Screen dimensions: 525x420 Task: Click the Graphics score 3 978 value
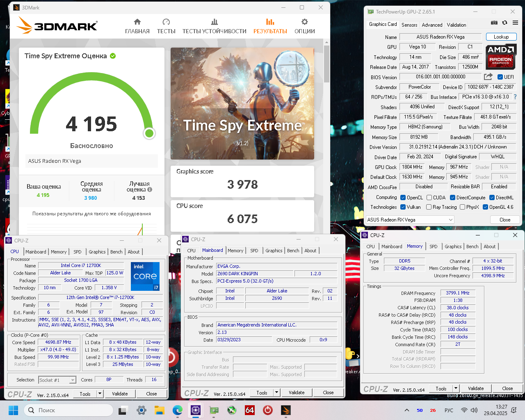[x=242, y=185]
